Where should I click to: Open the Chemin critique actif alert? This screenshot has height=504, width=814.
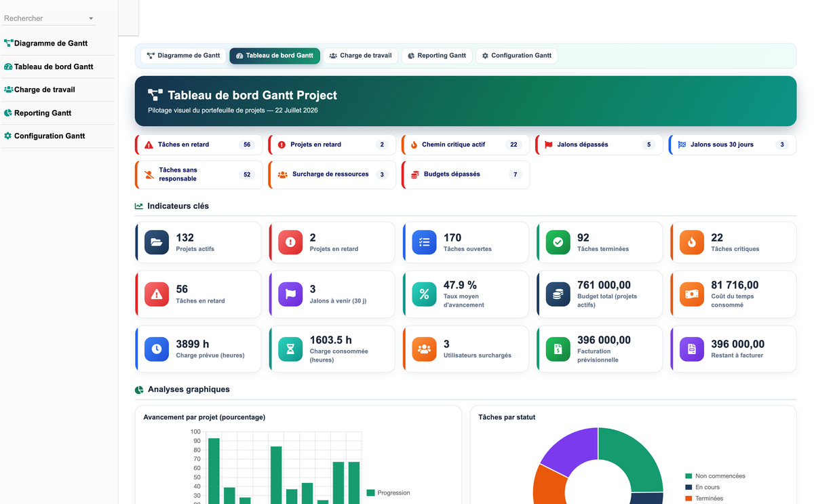coord(466,144)
